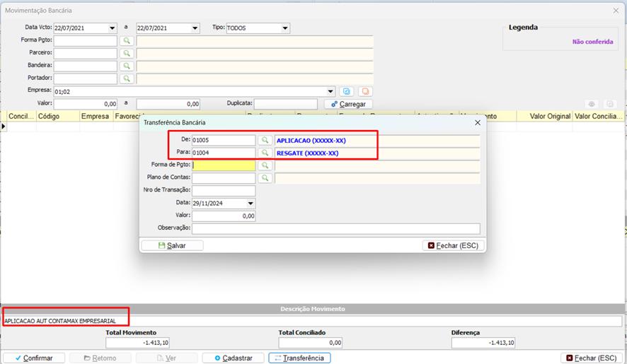Click the Carregar button
Viewport: 627px width, 364px height.
click(348, 104)
